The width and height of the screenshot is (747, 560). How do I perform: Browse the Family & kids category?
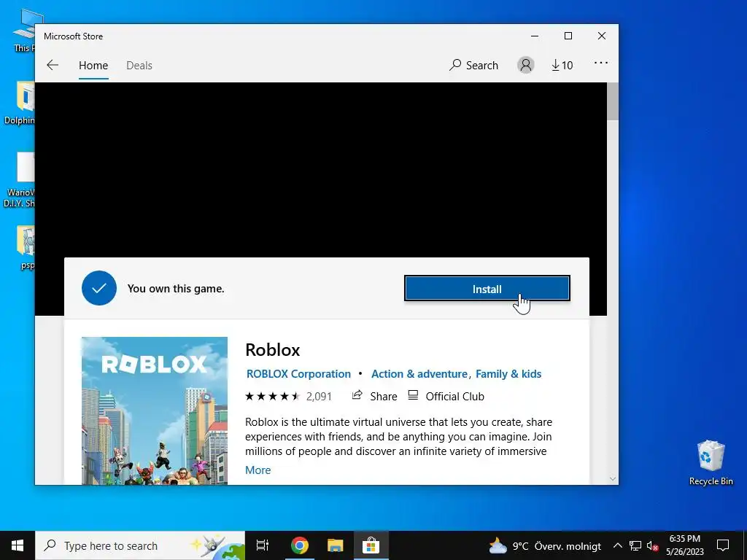(x=508, y=374)
